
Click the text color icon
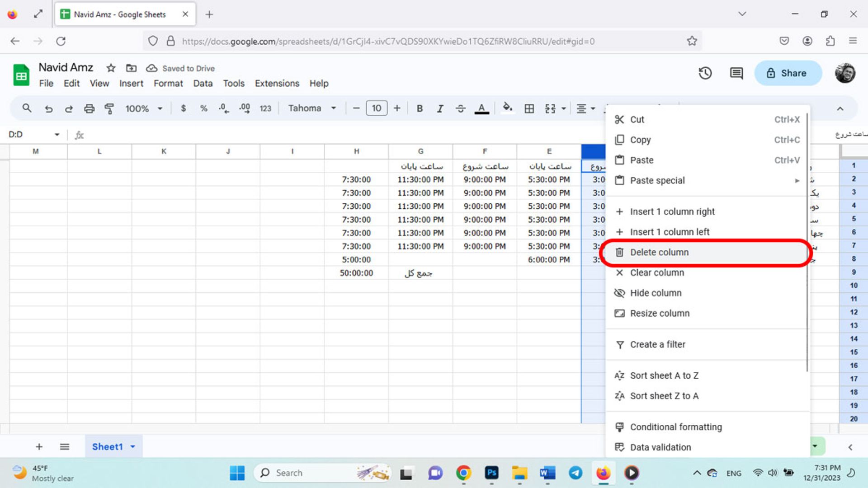coord(481,108)
